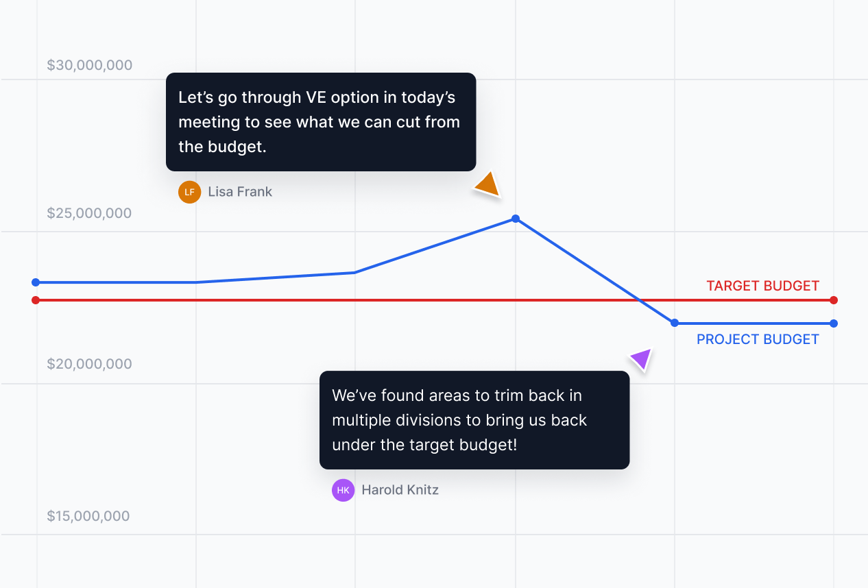868x588 pixels.
Task: Click the $25,000,000 axis label
Action: tap(89, 213)
